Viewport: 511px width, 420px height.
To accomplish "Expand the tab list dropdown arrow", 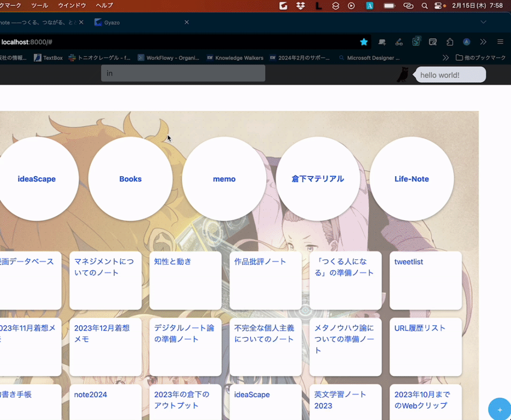I will (483, 22).
